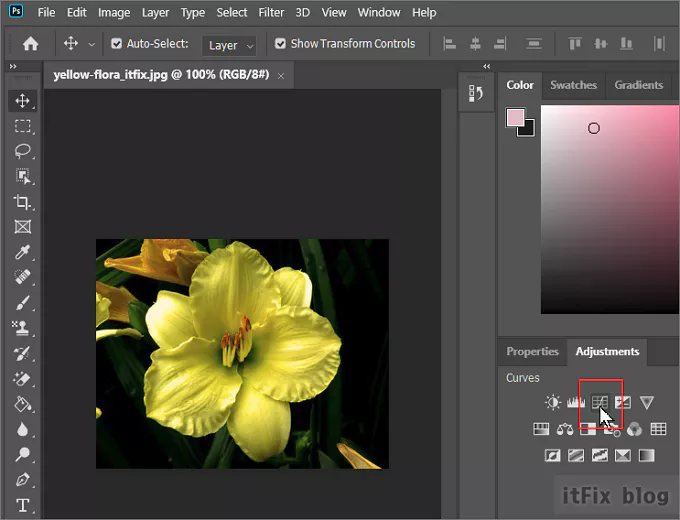Add a Levels adjustment layer
This screenshot has width=680, height=520.
[x=576, y=403]
